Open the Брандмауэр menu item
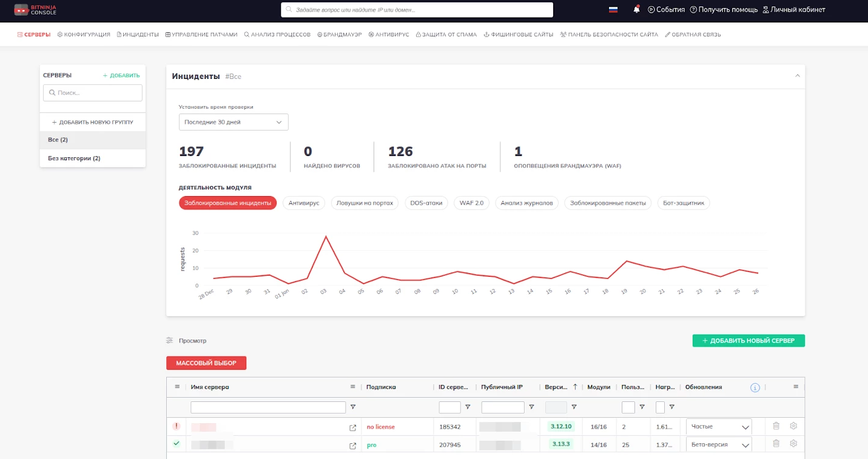 tap(339, 35)
